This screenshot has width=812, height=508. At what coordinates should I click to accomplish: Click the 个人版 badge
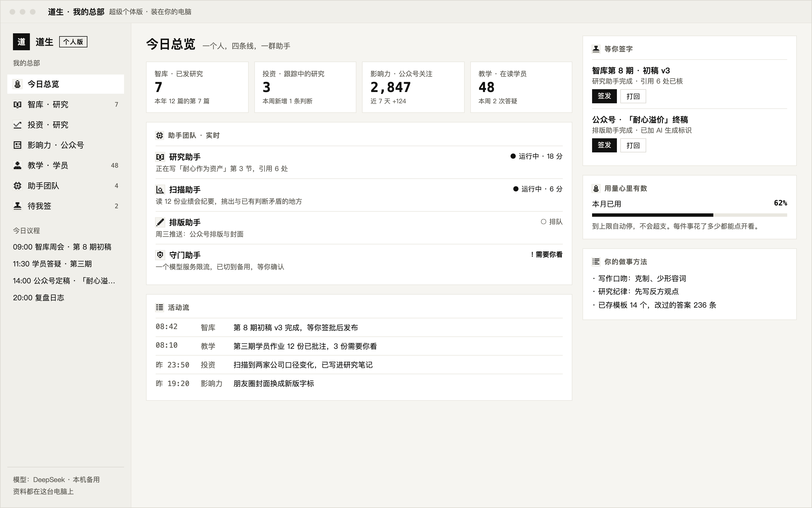73,42
